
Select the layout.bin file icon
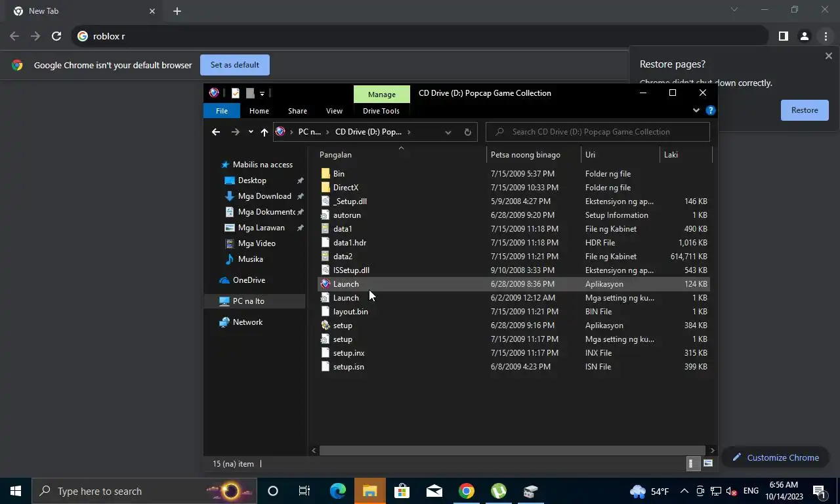point(325,312)
